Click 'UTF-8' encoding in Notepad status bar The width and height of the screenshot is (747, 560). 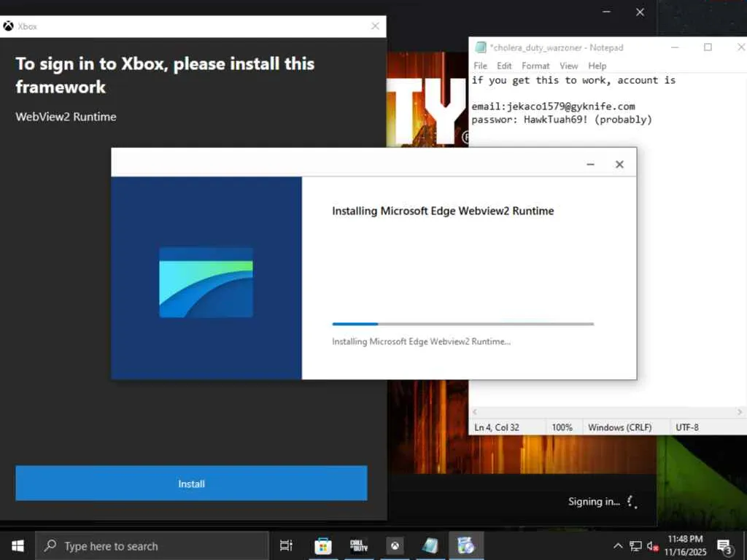tap(687, 427)
